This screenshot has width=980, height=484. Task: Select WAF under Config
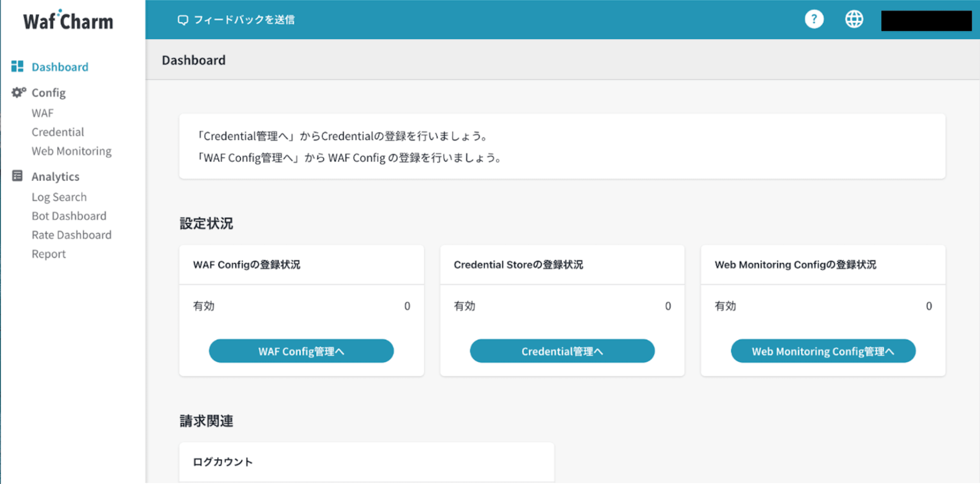pyautogui.click(x=43, y=113)
